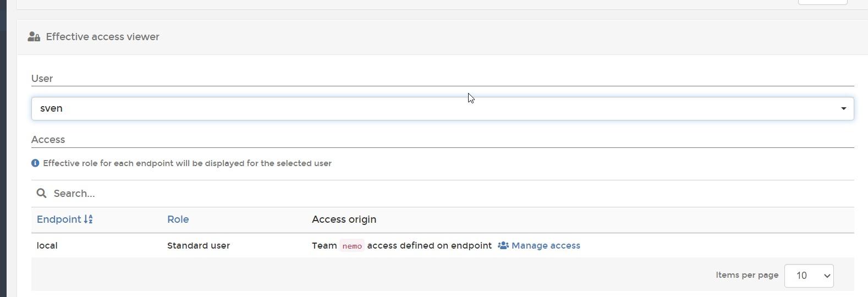Click the User section label
The image size is (868, 297).
42,79
